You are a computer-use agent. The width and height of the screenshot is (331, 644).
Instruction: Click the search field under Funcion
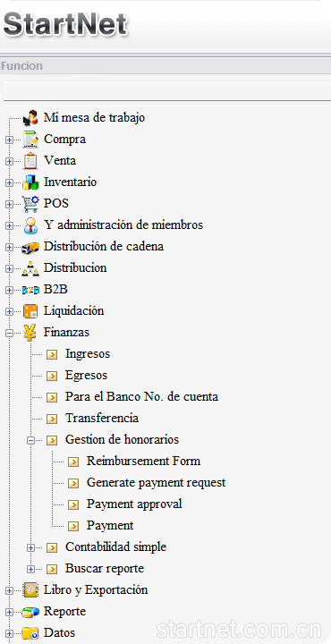(x=167, y=90)
